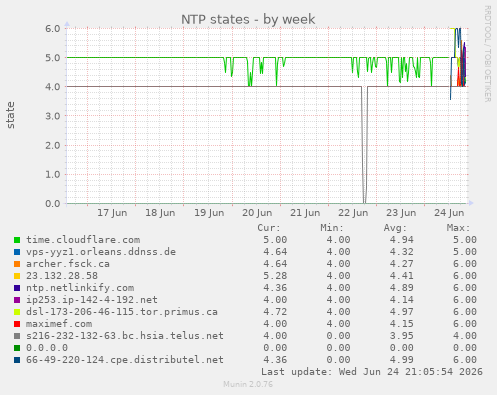Click the 20 Jun x-axis label
This screenshot has height=395, width=497.
[x=257, y=213]
